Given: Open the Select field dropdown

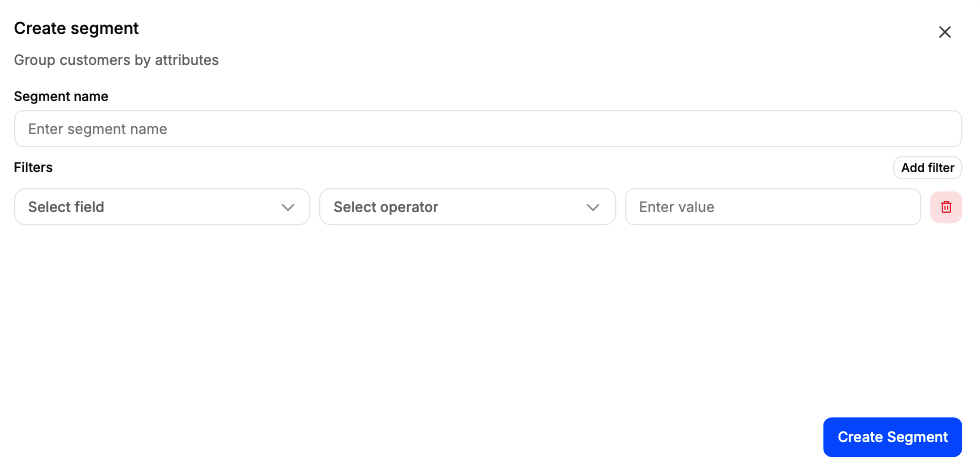Looking at the screenshot, I should click(162, 207).
